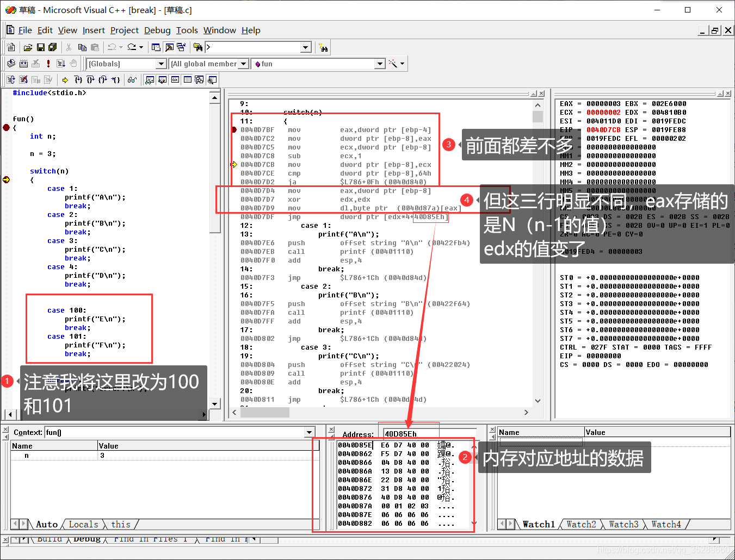Open the Window menu
Viewport: 735px width, 560px height.
point(220,30)
